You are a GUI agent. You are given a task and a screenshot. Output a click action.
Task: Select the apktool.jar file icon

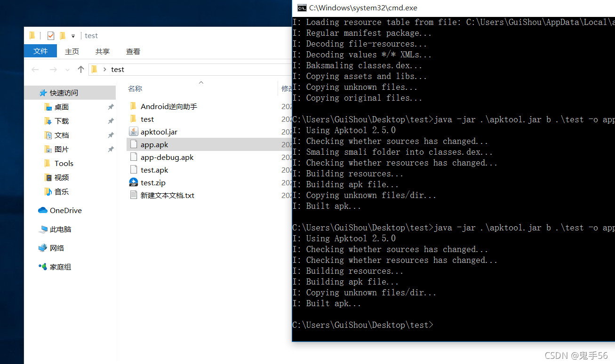pyautogui.click(x=133, y=132)
